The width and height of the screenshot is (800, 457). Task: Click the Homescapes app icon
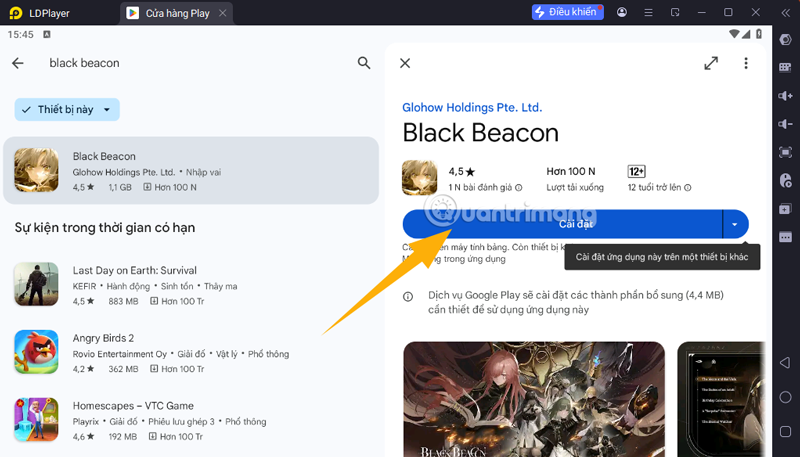pos(36,420)
